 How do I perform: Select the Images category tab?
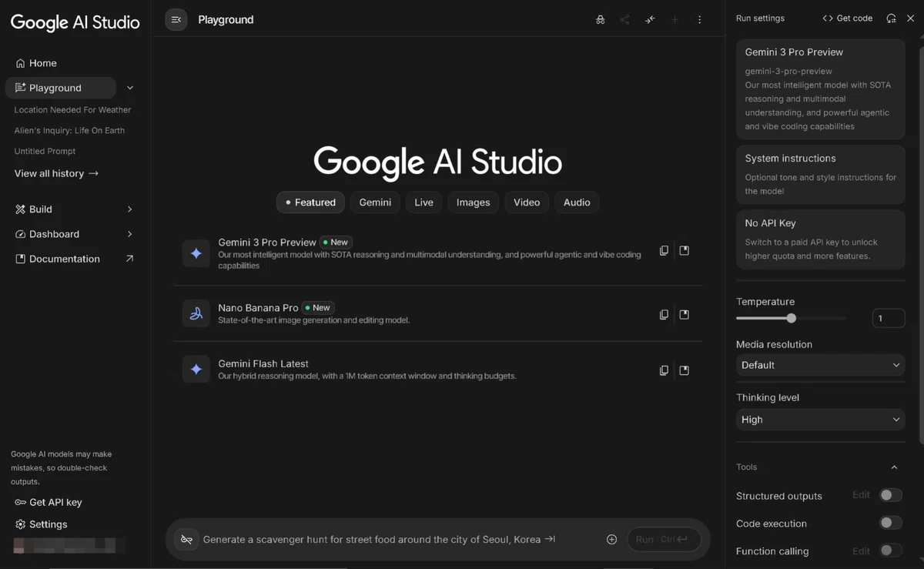(473, 202)
